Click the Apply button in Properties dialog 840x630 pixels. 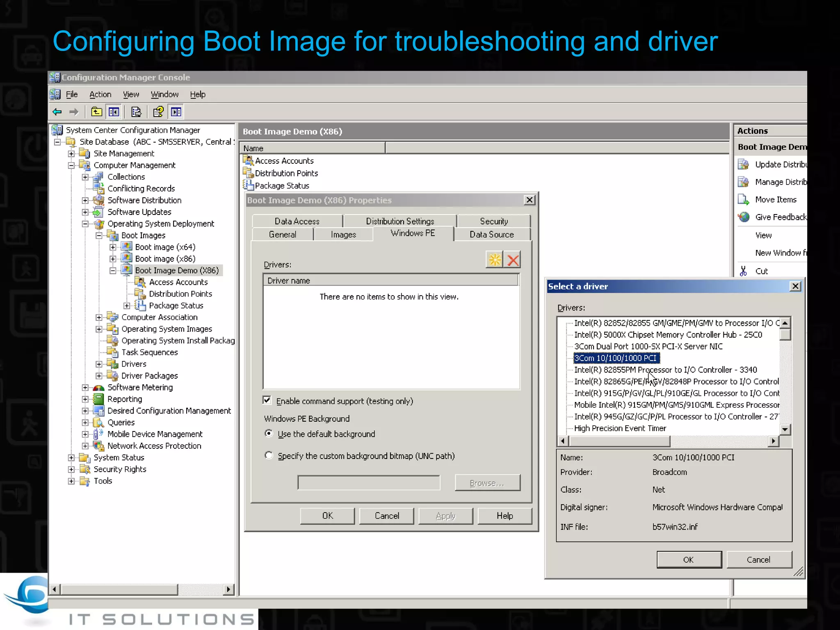click(445, 516)
